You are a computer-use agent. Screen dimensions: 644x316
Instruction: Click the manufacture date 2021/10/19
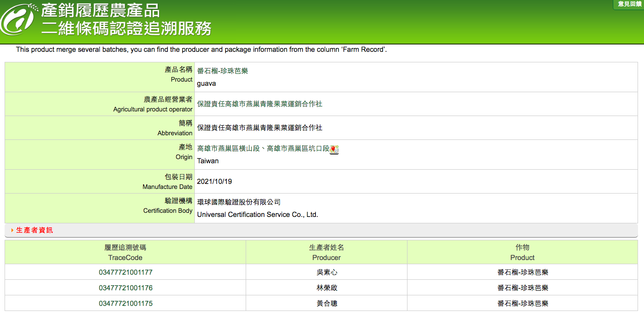tap(215, 181)
